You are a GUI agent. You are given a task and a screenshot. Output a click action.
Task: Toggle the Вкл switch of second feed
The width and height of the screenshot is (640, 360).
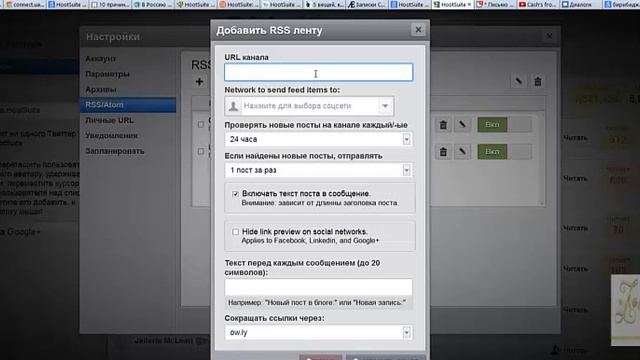[504, 152]
